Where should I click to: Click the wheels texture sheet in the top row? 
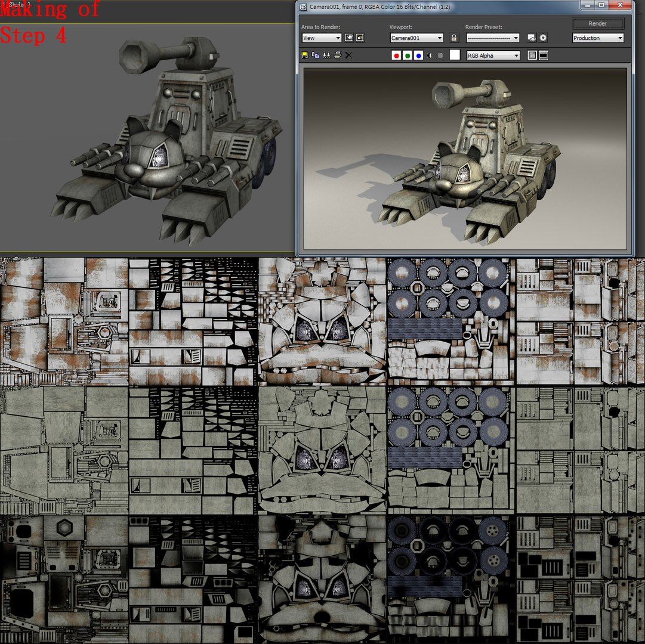point(451,321)
